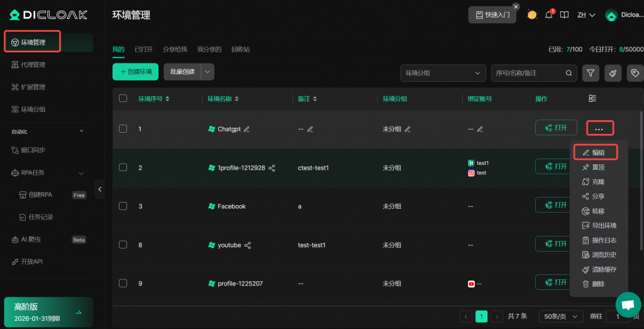The width and height of the screenshot is (644, 329).
Task: Toggle the select-all checkbox in header
Action: tap(123, 98)
